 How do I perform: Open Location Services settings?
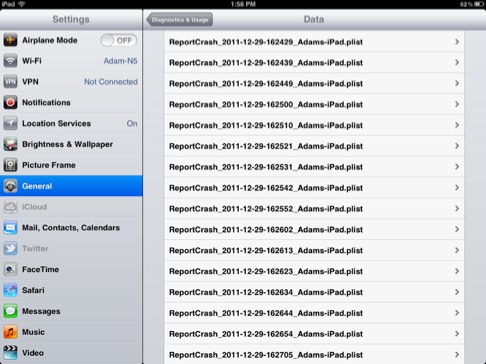coord(71,123)
